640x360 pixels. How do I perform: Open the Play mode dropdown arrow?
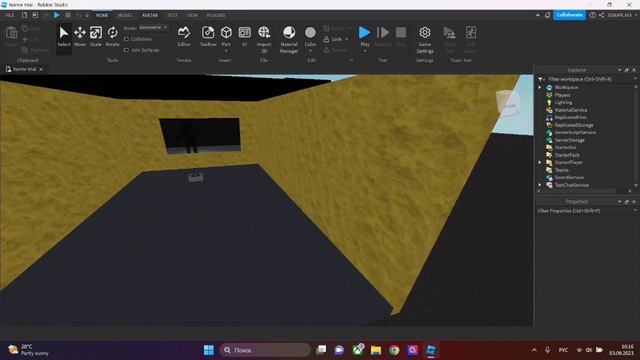pos(364,51)
